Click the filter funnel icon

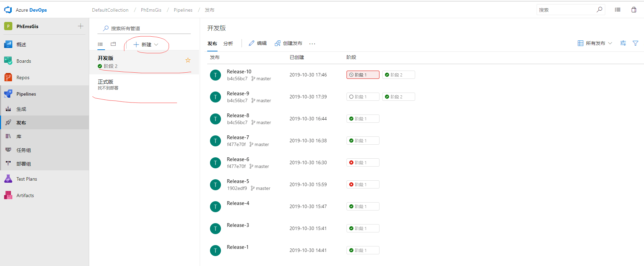click(x=635, y=43)
